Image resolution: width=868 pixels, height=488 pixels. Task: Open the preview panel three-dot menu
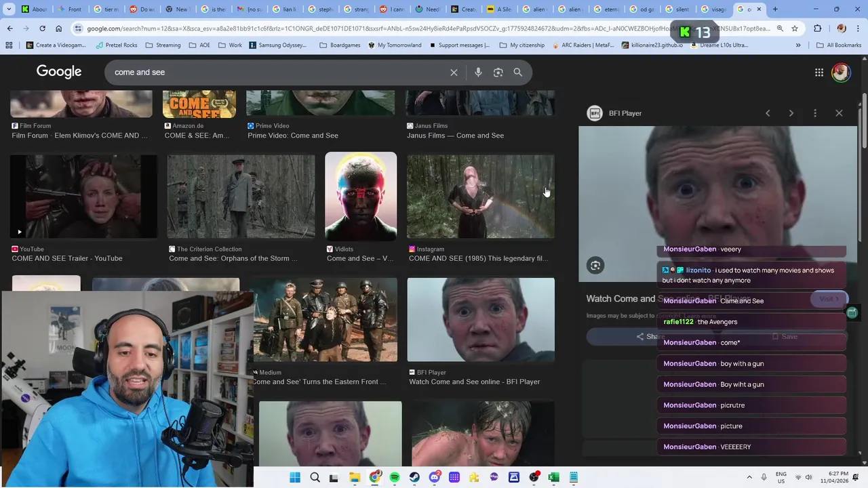[x=815, y=113]
